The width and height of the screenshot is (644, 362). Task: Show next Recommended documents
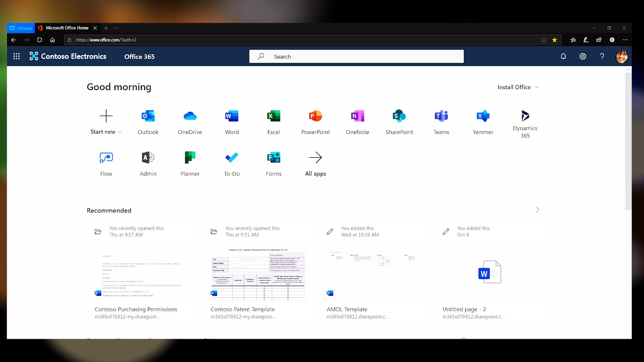tap(537, 210)
